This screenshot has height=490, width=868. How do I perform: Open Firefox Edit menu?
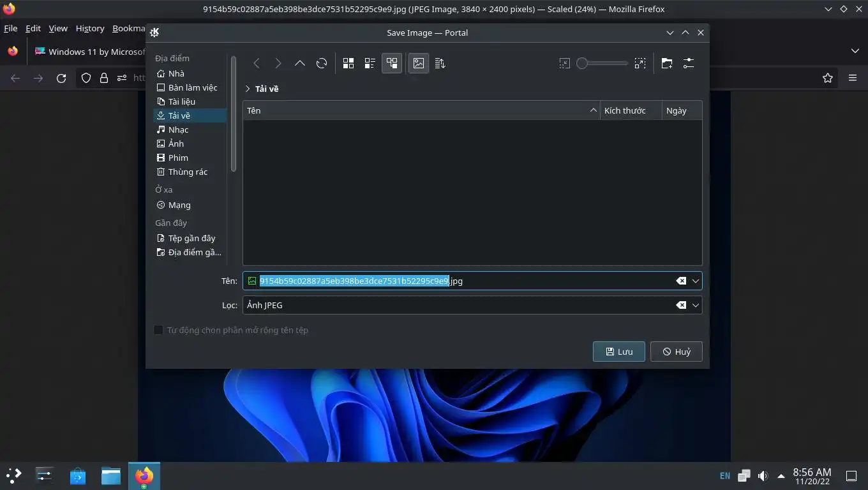click(x=33, y=28)
